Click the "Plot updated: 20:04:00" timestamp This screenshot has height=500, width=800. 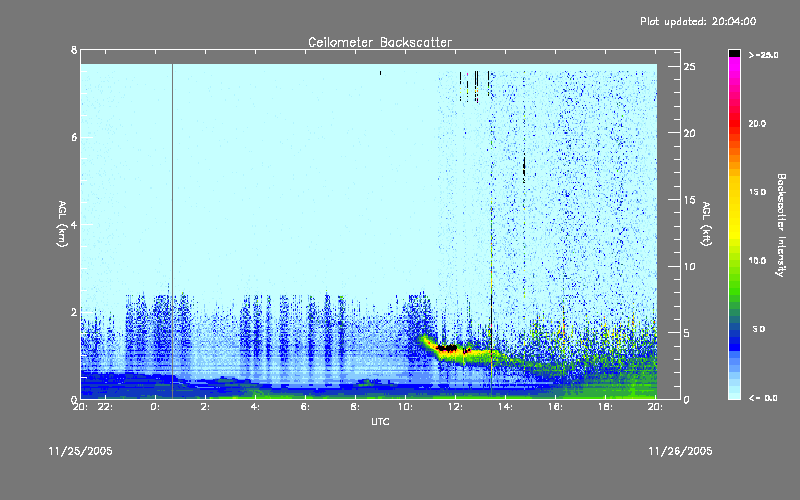[698, 21]
